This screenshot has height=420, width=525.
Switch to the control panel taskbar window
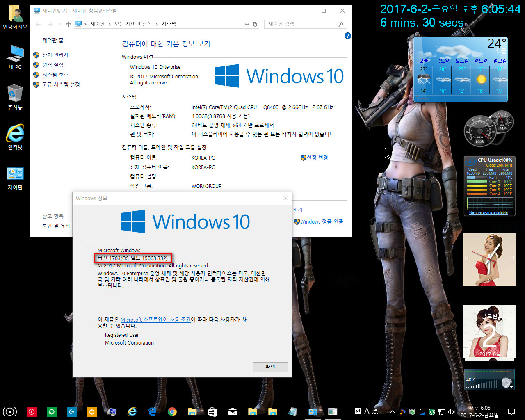(313, 411)
